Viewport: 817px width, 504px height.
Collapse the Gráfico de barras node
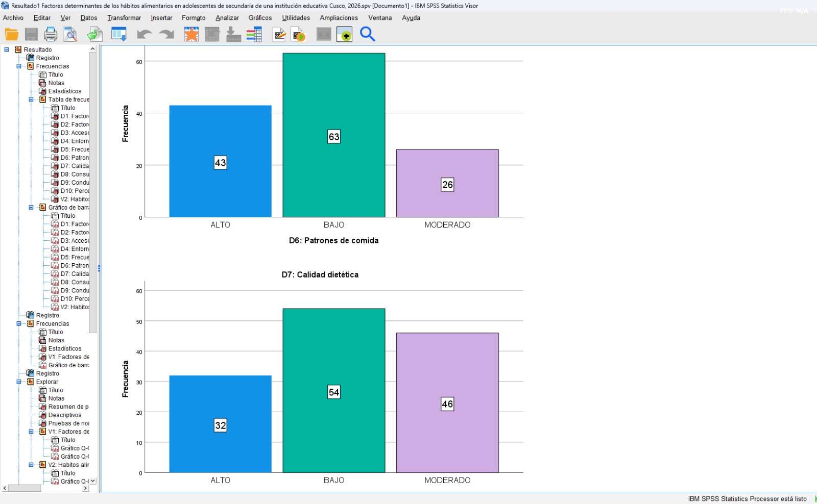pyautogui.click(x=31, y=208)
